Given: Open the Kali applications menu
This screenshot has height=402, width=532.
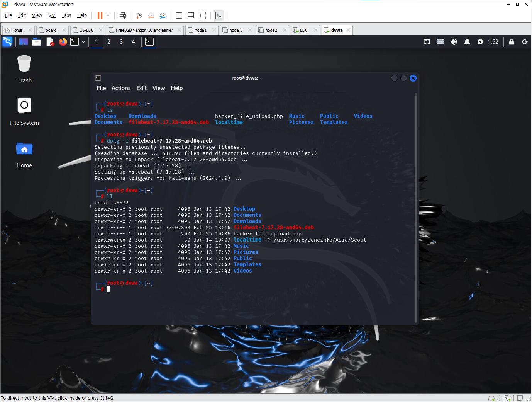Looking at the screenshot, I should click(x=7, y=42).
